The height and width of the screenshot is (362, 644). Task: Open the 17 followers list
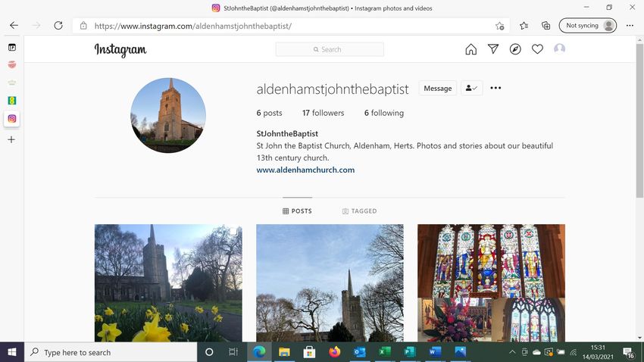pos(324,113)
